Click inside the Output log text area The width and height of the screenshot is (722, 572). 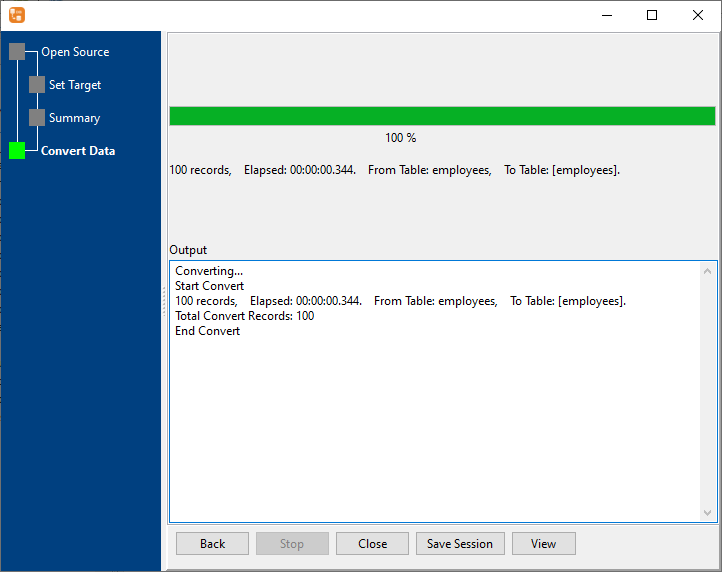coord(435,420)
